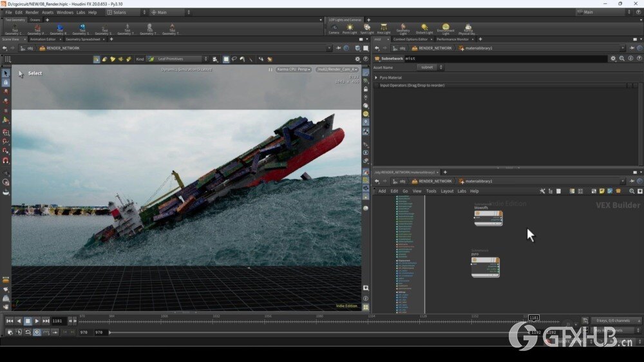The image size is (644, 362).
Task: Jump to the first frame
Action: click(10, 321)
